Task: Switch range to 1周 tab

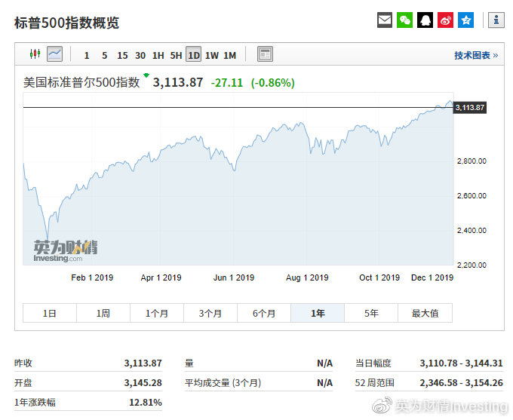Action: pyautogui.click(x=103, y=313)
